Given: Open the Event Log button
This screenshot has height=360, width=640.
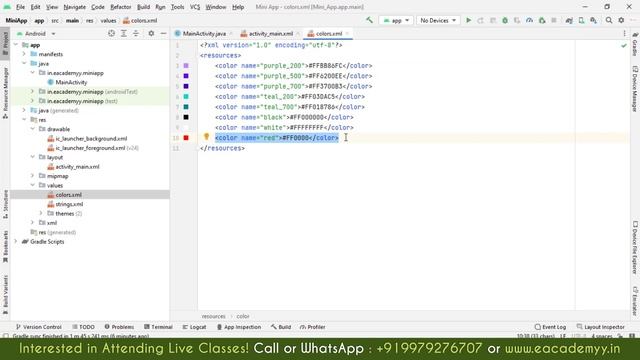Looking at the screenshot, I should click(x=550, y=327).
